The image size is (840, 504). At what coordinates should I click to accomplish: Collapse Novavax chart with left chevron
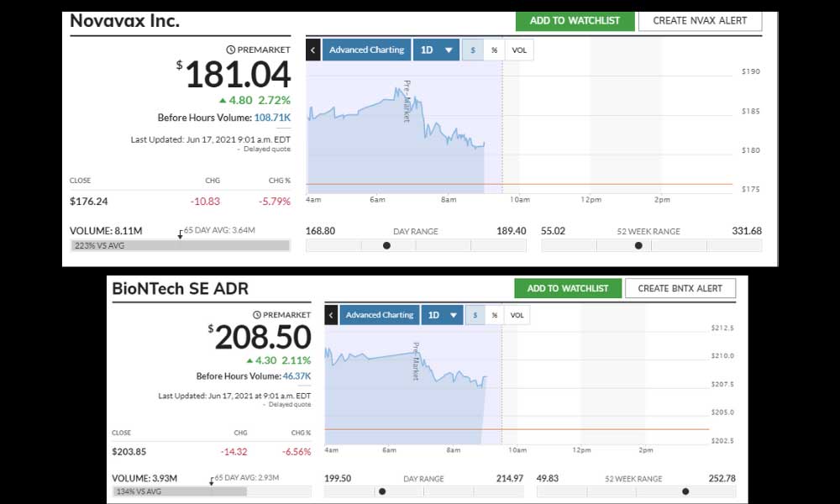(x=312, y=50)
